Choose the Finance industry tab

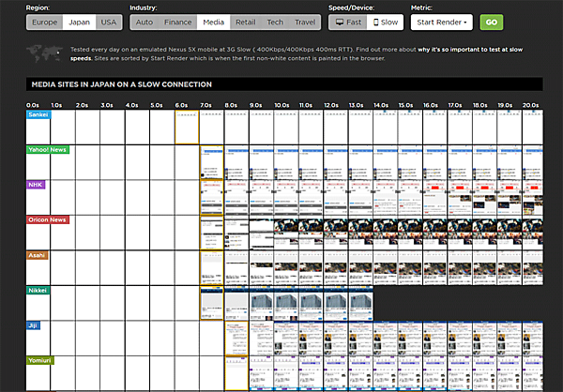click(x=178, y=22)
